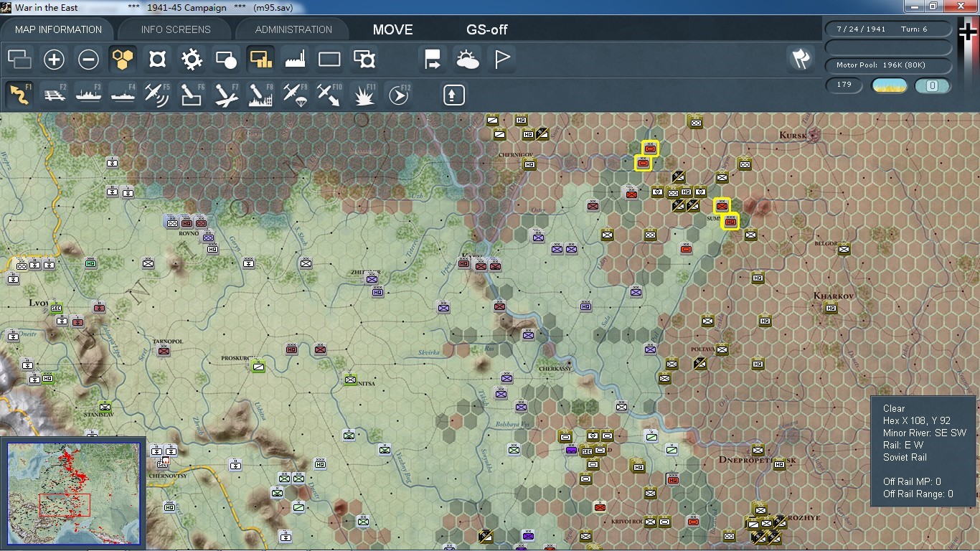980x551 pixels.
Task: Select the F2 rail movement mode
Action: tap(55, 95)
